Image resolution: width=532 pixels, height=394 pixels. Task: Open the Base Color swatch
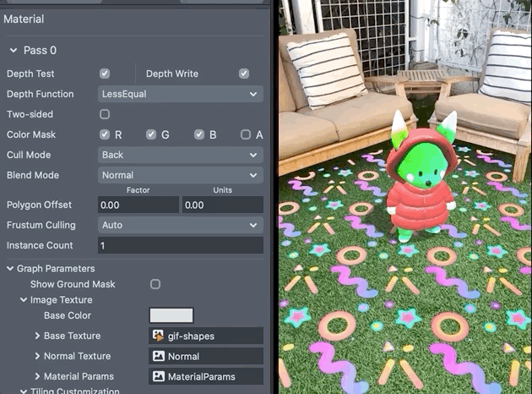coord(171,315)
